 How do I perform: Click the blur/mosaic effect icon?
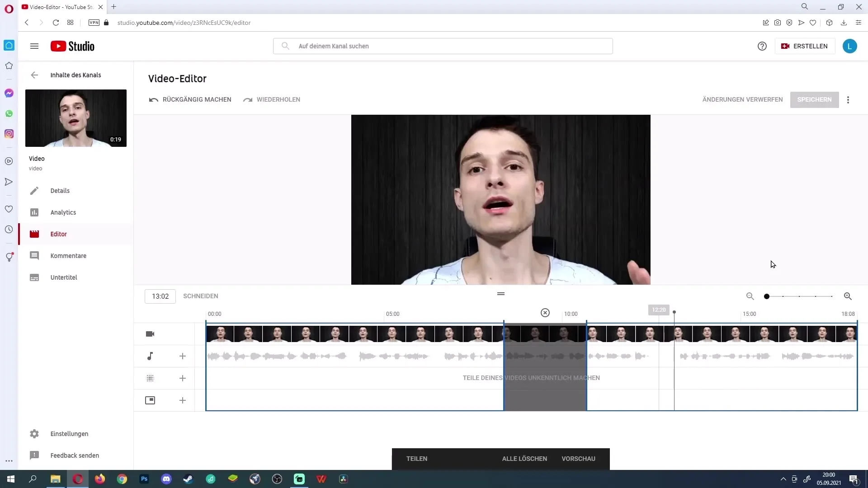pyautogui.click(x=150, y=378)
